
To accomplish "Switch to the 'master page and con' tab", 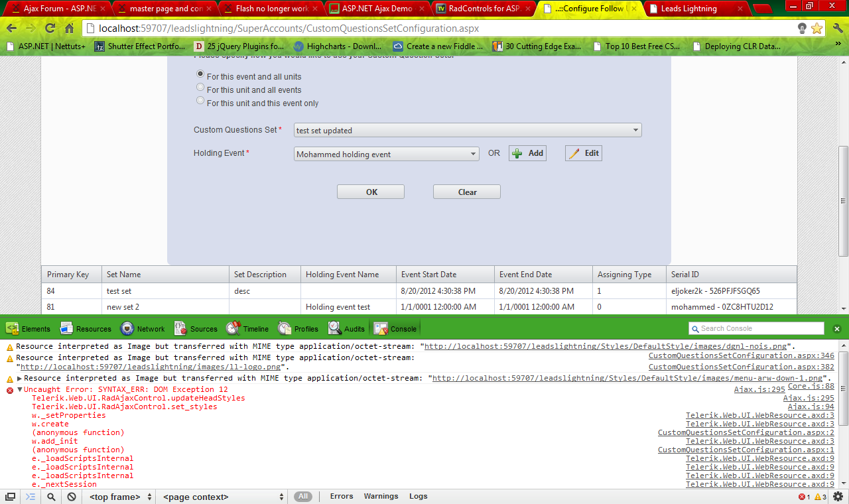I will point(164,9).
